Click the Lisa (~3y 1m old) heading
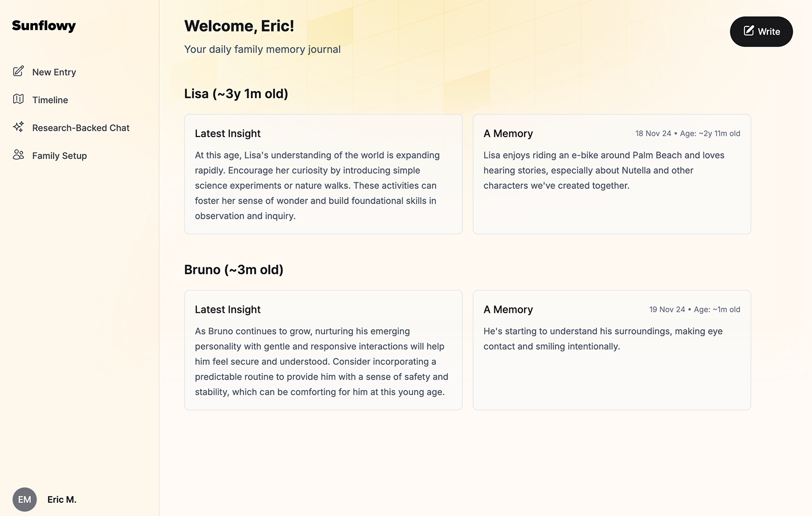812x516 pixels. coord(236,93)
